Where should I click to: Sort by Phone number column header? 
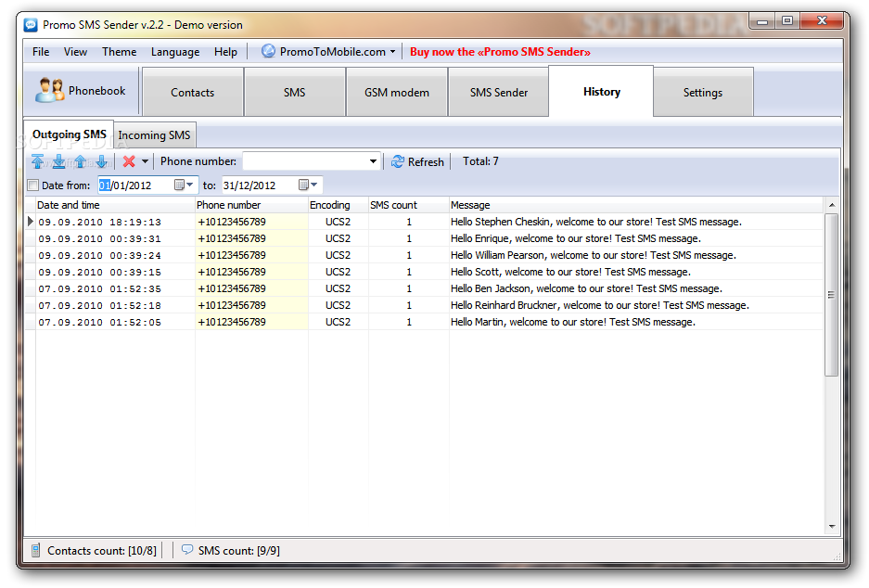pyautogui.click(x=251, y=205)
